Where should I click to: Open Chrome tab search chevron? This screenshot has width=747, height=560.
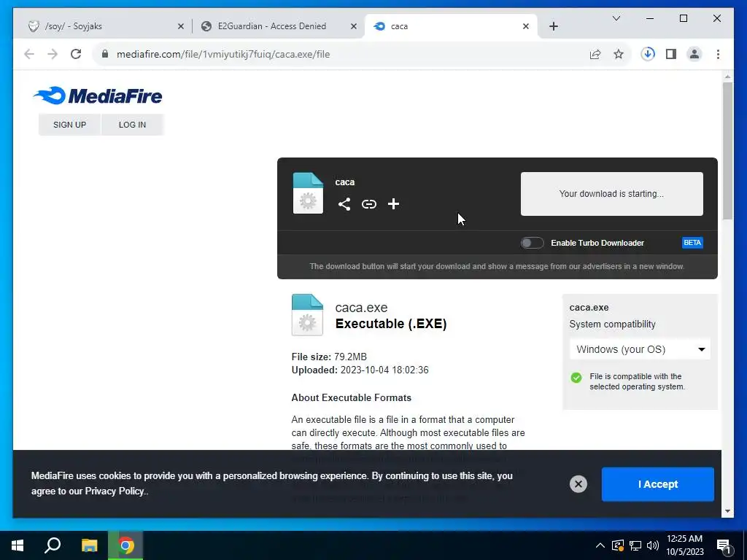click(616, 18)
